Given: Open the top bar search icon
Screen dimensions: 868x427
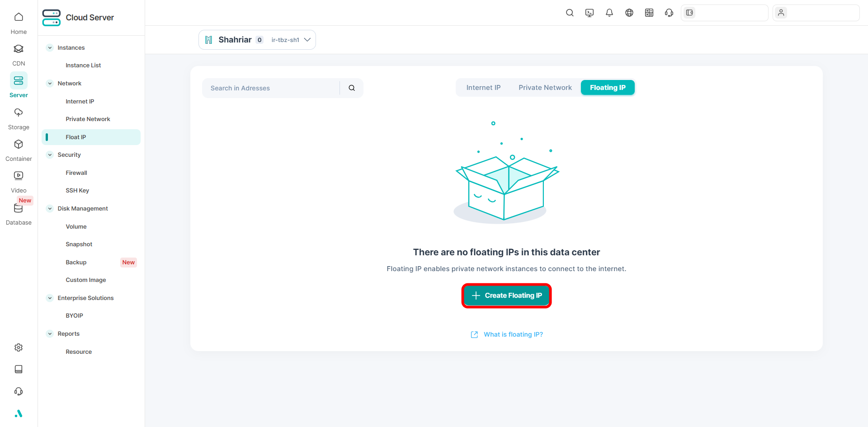Looking at the screenshot, I should (x=570, y=13).
